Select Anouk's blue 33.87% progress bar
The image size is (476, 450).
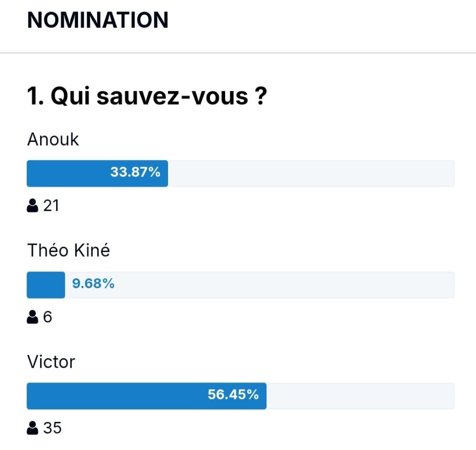pos(97,173)
